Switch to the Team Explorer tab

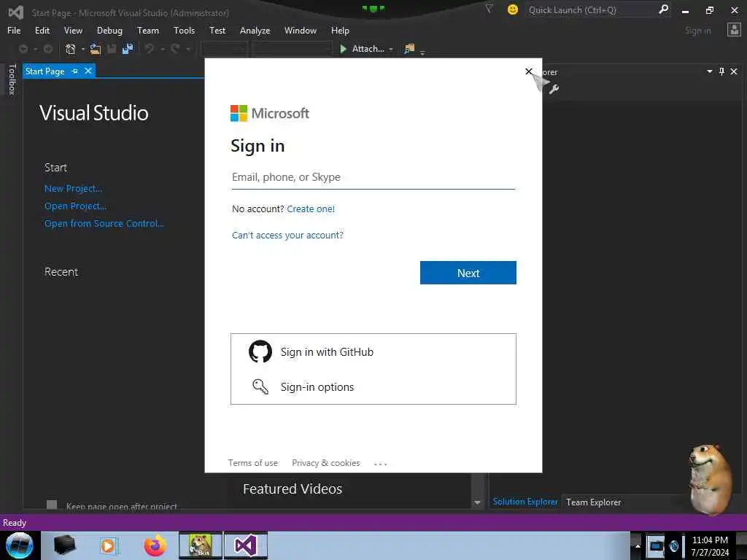(594, 502)
